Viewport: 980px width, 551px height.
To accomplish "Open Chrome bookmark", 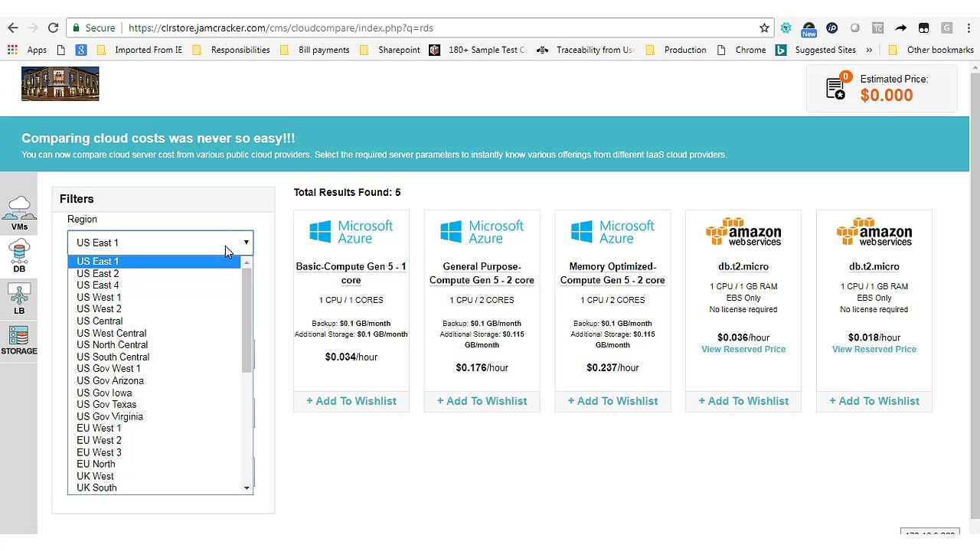I will tap(741, 50).
